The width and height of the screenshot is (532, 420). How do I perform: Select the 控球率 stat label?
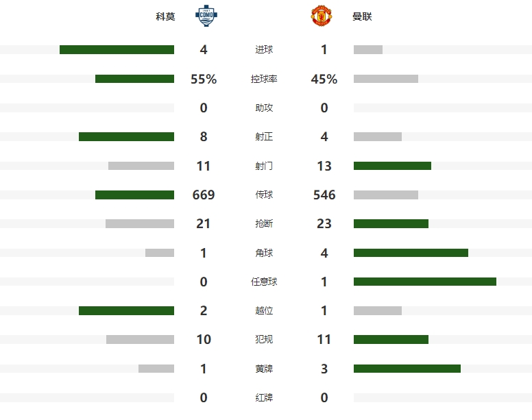[264, 79]
